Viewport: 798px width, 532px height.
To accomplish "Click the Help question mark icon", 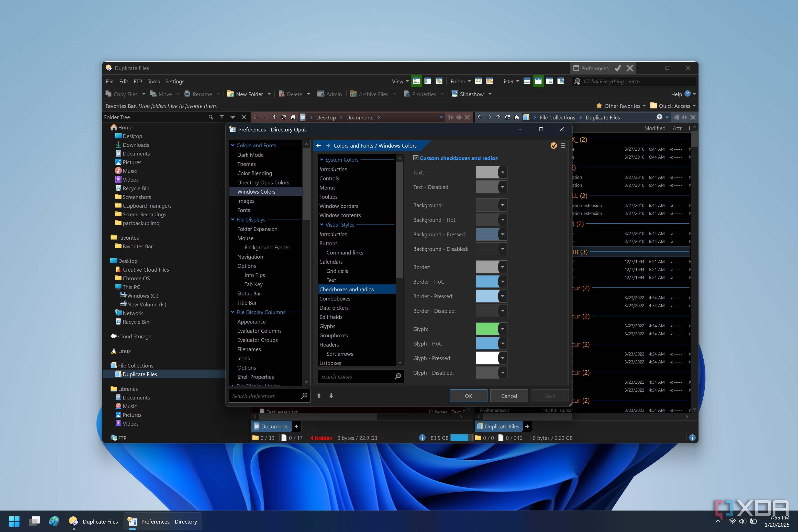I will [688, 94].
